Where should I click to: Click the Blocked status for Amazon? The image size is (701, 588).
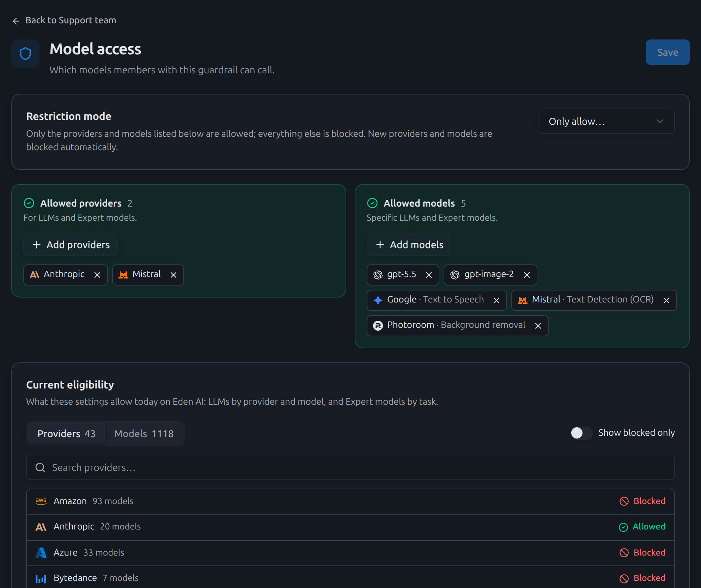(642, 501)
